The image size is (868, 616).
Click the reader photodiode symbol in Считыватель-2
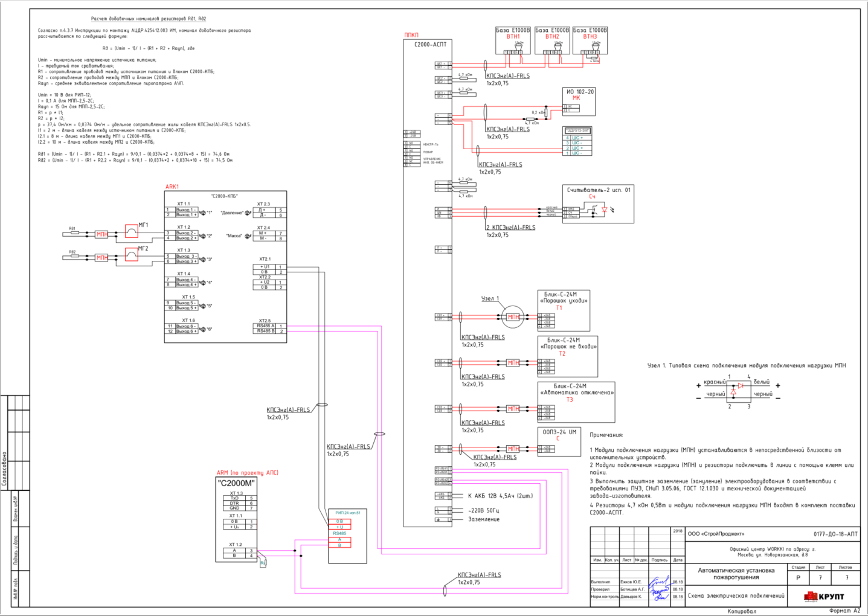click(x=605, y=210)
